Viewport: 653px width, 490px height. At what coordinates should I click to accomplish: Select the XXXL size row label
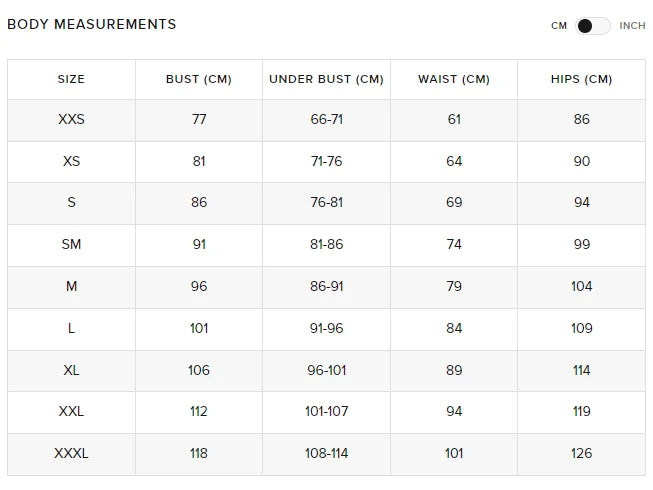pyautogui.click(x=71, y=453)
